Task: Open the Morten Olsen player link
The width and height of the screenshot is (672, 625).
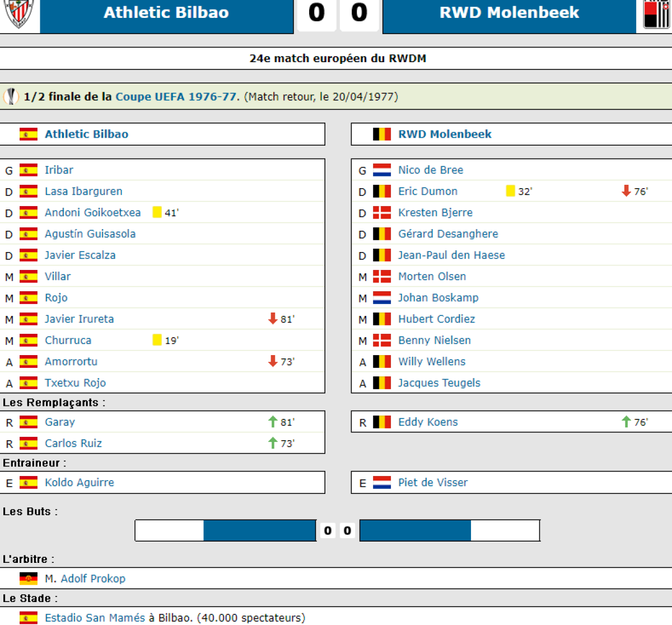Action: click(x=432, y=276)
